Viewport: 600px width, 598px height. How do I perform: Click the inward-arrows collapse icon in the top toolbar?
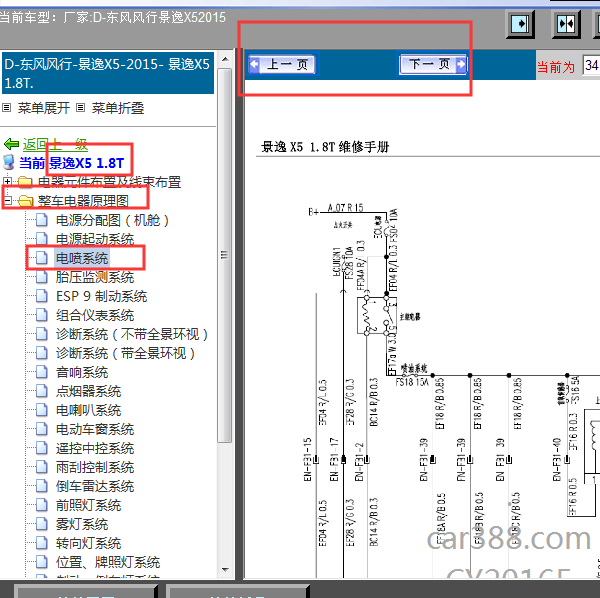(566, 24)
